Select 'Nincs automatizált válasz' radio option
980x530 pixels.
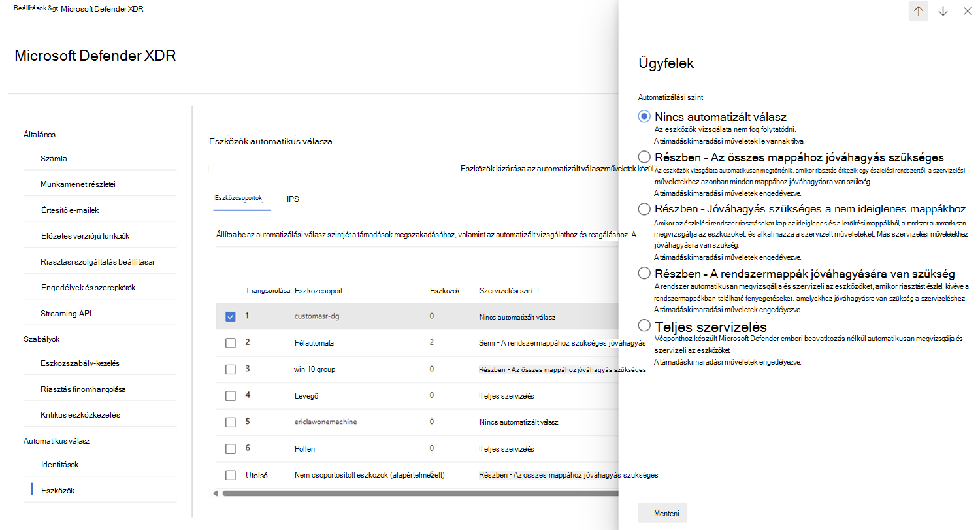click(x=644, y=116)
